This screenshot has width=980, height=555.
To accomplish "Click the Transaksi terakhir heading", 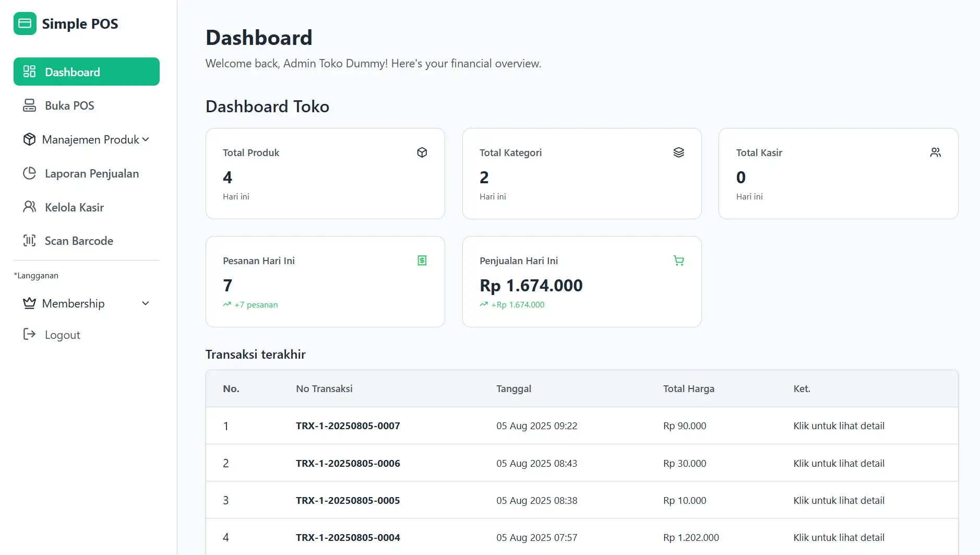I will [x=255, y=355].
